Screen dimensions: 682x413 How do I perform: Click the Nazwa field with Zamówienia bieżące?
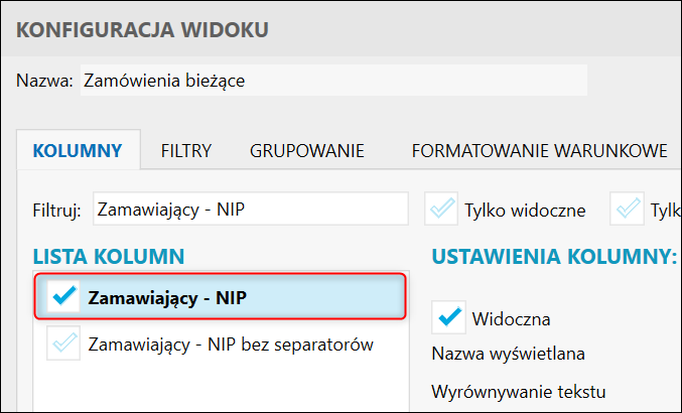point(330,81)
